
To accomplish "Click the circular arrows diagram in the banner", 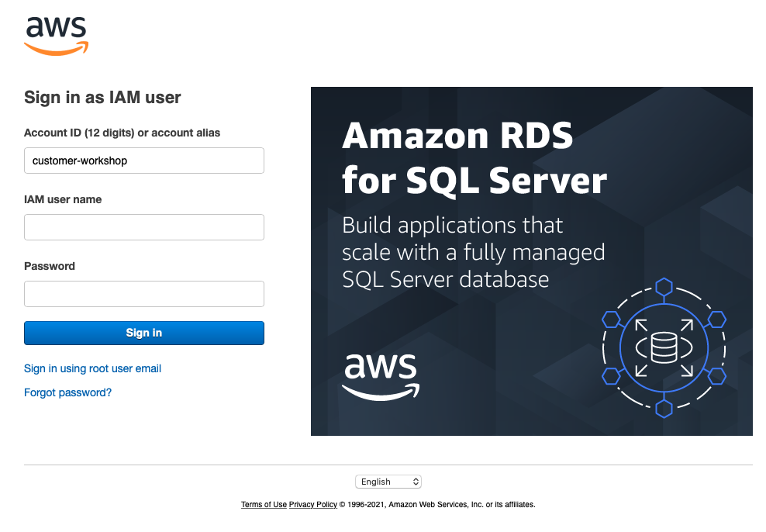I will click(664, 347).
